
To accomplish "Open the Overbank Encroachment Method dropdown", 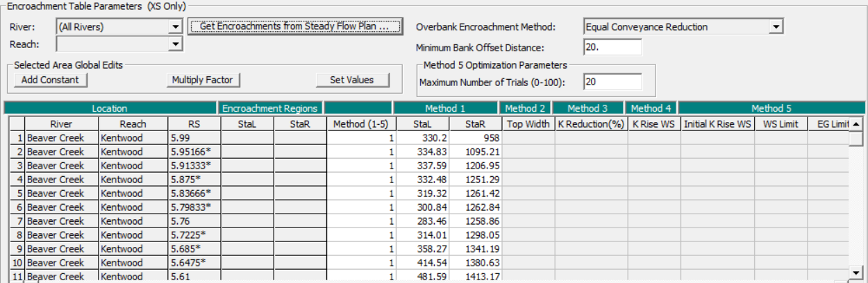I will [x=776, y=27].
